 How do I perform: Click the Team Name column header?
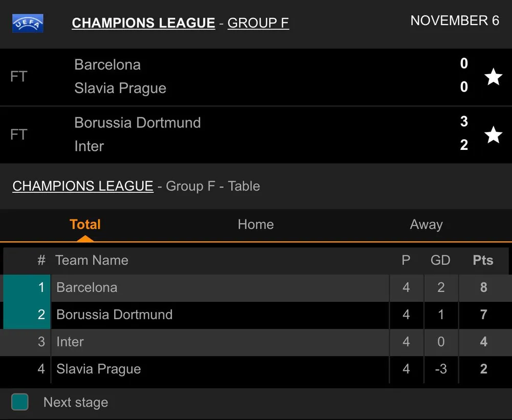(x=92, y=260)
